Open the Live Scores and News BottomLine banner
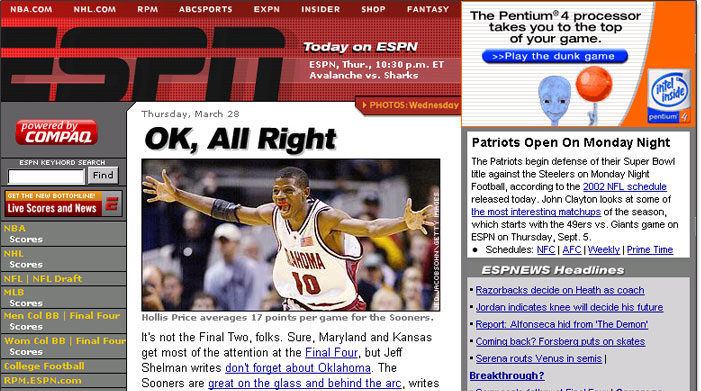This screenshot has height=391, width=701. [x=63, y=203]
